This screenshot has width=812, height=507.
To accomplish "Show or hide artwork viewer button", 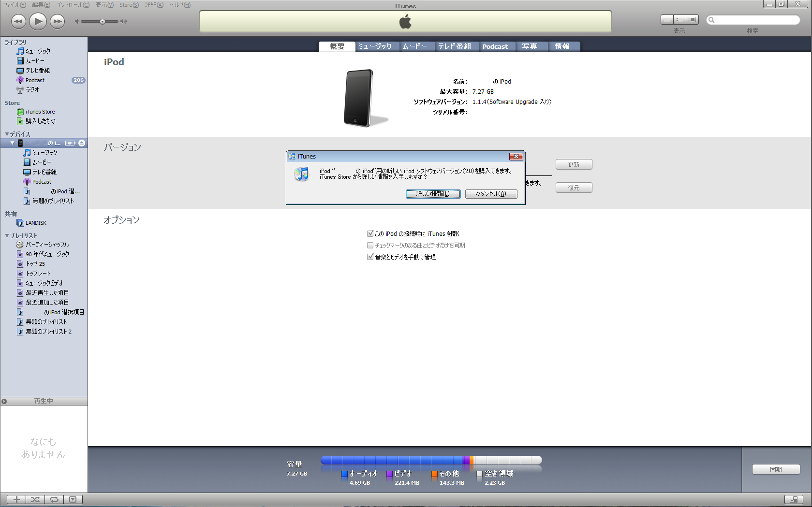I will click(73, 500).
